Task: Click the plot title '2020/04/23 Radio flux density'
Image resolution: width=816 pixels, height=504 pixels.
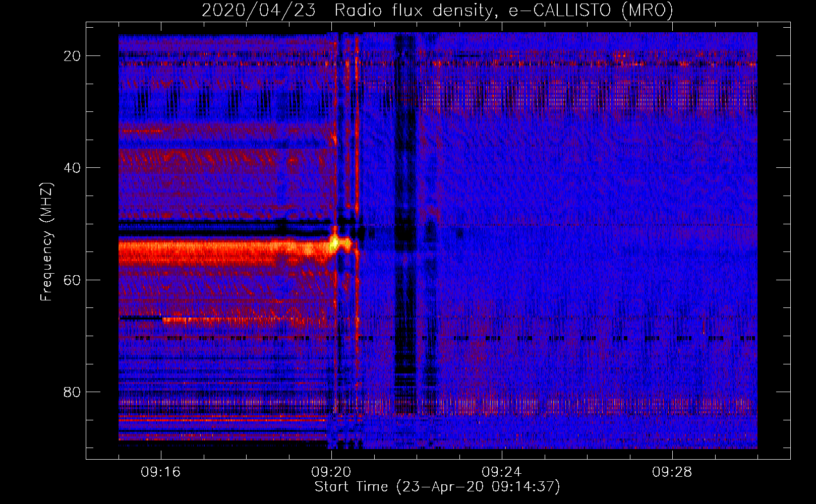Action: click(x=437, y=10)
